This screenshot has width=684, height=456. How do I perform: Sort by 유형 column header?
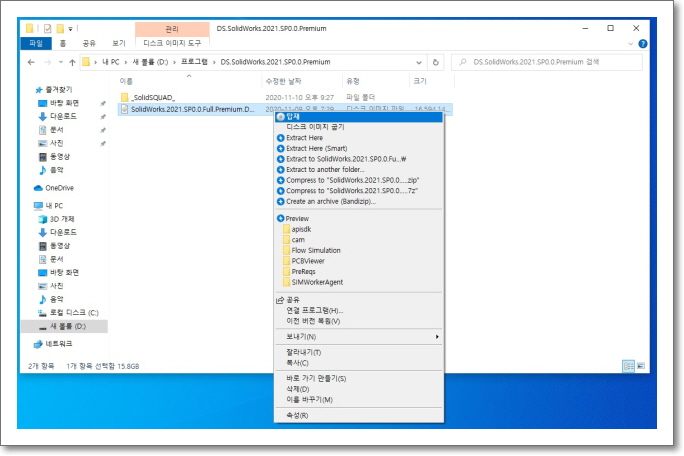coord(376,81)
